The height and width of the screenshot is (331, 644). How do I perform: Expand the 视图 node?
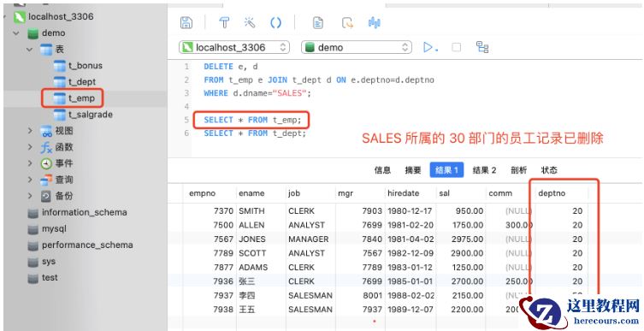click(30, 131)
